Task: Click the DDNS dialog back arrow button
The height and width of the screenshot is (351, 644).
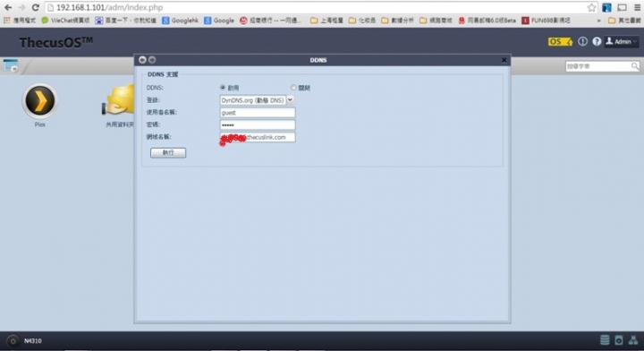Action: click(142, 60)
